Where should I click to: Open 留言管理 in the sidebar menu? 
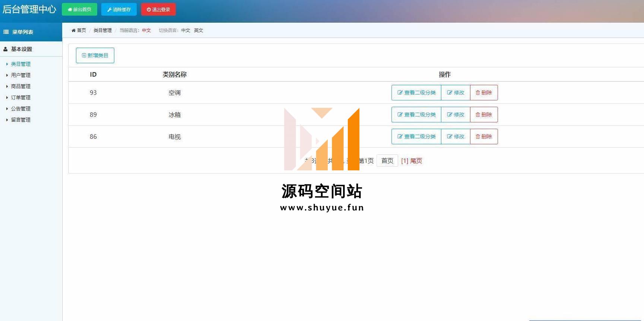[x=20, y=120]
